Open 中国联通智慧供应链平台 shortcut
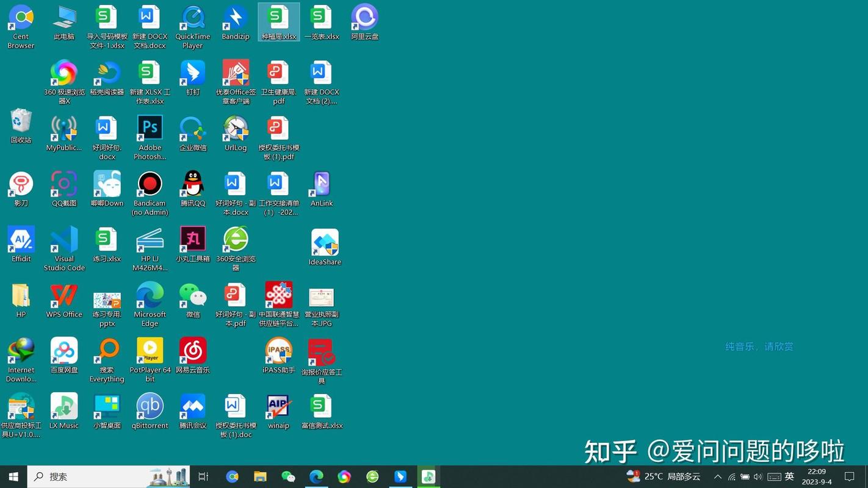Viewport: 868px width, 488px height. pyautogui.click(x=279, y=295)
